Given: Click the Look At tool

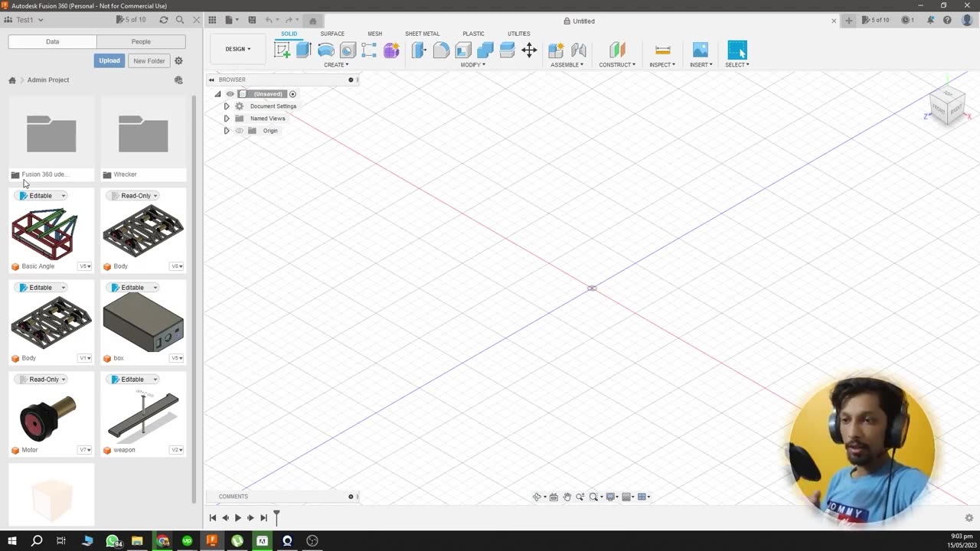Looking at the screenshot, I should [554, 497].
